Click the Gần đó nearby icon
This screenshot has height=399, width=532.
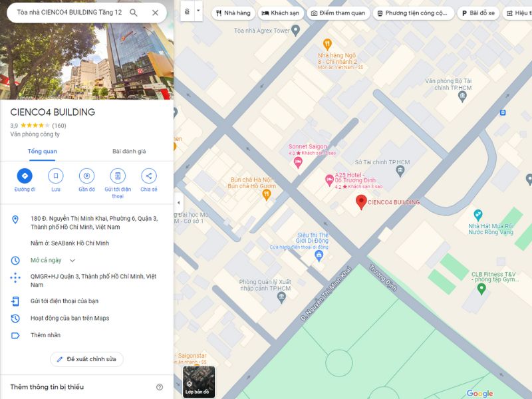coord(87,176)
